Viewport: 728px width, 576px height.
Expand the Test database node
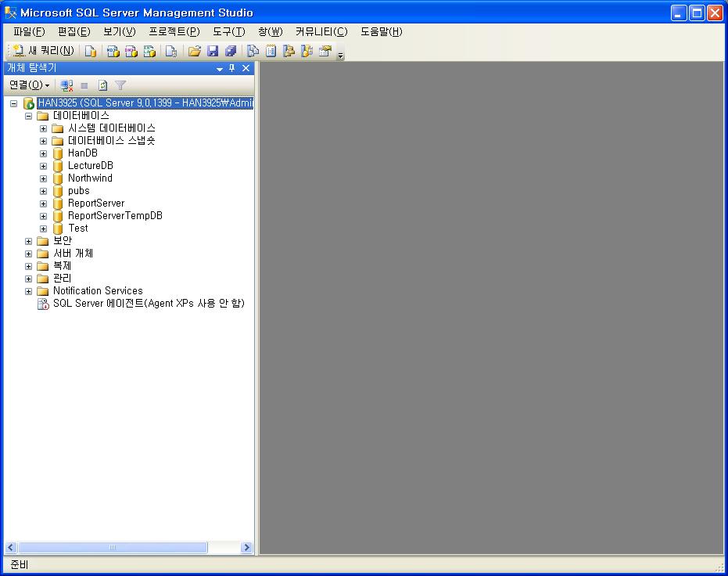click(x=43, y=229)
